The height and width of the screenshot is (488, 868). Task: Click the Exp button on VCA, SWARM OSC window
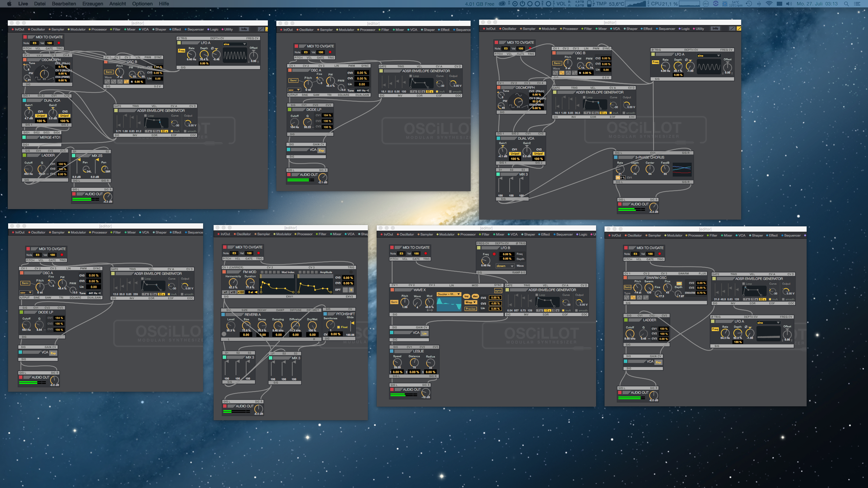[658, 362]
